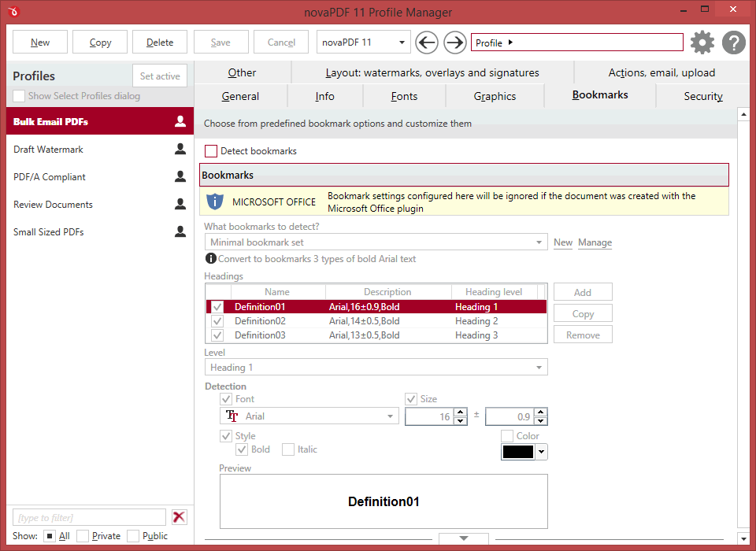756x551 pixels.
Task: Toggle the Style detection checkbox
Action: (226, 436)
